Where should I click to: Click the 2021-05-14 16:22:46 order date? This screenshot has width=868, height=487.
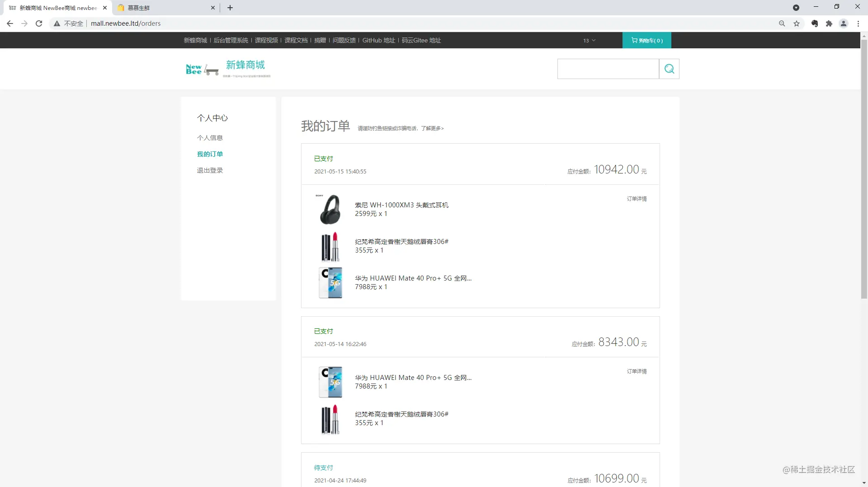[x=340, y=344]
